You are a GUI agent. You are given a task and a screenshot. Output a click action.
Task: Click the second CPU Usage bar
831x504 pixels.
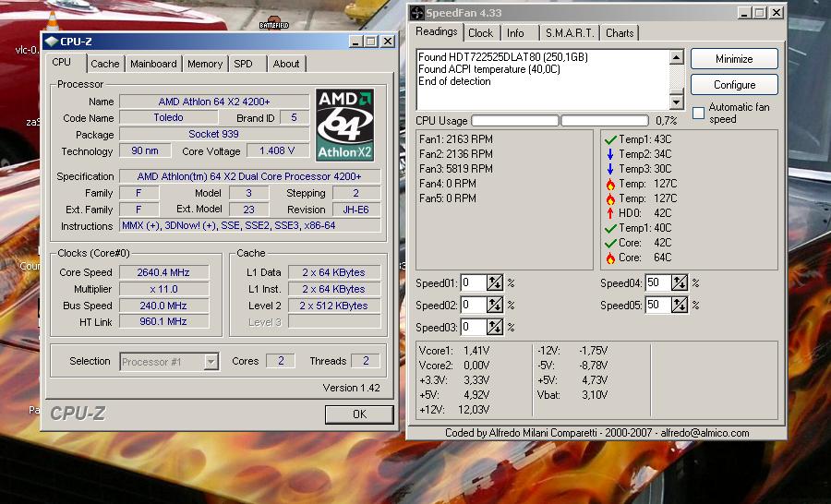(x=605, y=121)
